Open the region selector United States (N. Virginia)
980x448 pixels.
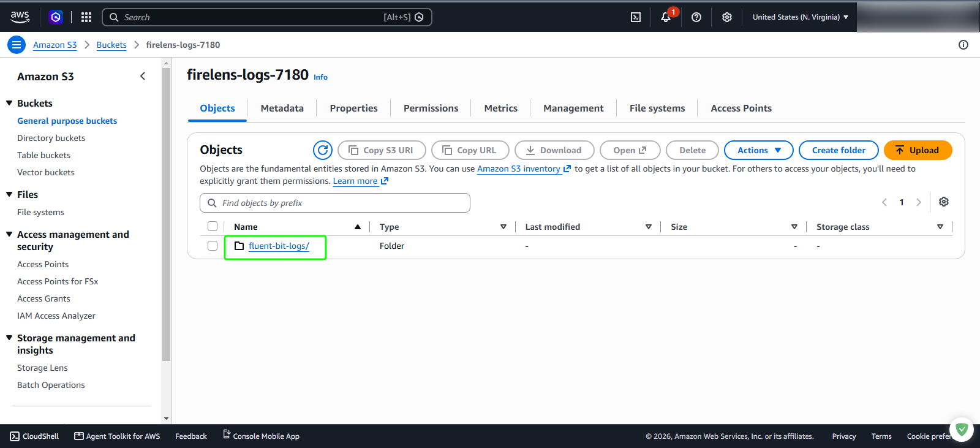point(800,17)
